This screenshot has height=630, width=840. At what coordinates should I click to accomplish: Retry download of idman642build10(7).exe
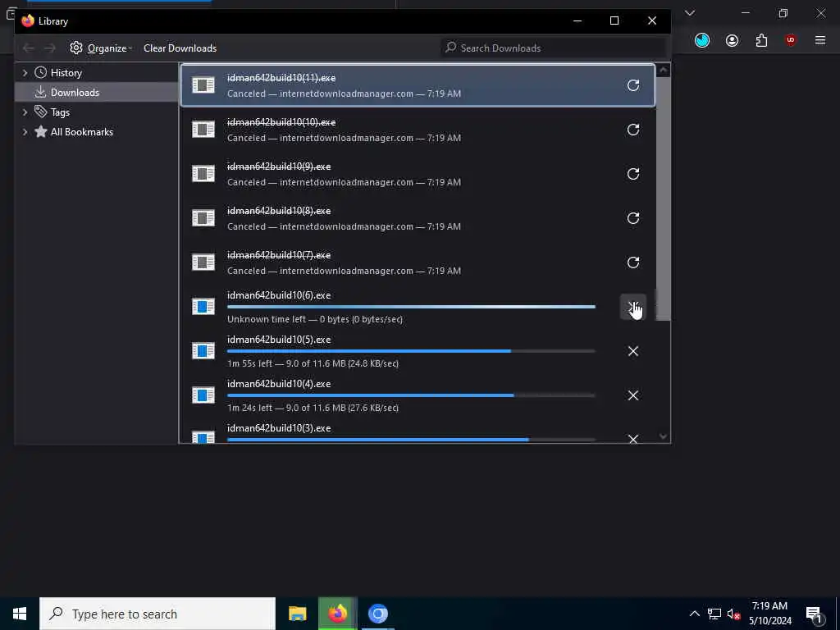(x=632, y=262)
